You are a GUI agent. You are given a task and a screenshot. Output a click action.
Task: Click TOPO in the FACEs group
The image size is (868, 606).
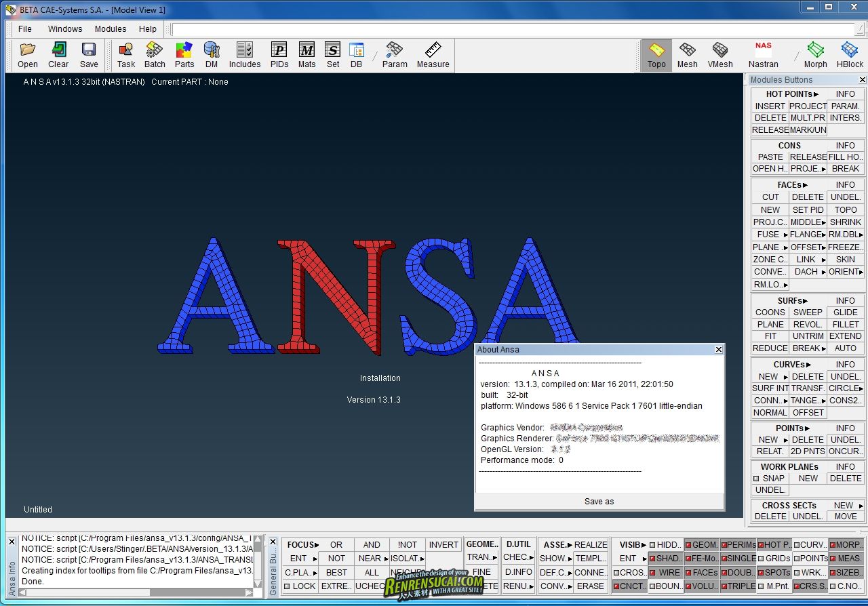846,209
